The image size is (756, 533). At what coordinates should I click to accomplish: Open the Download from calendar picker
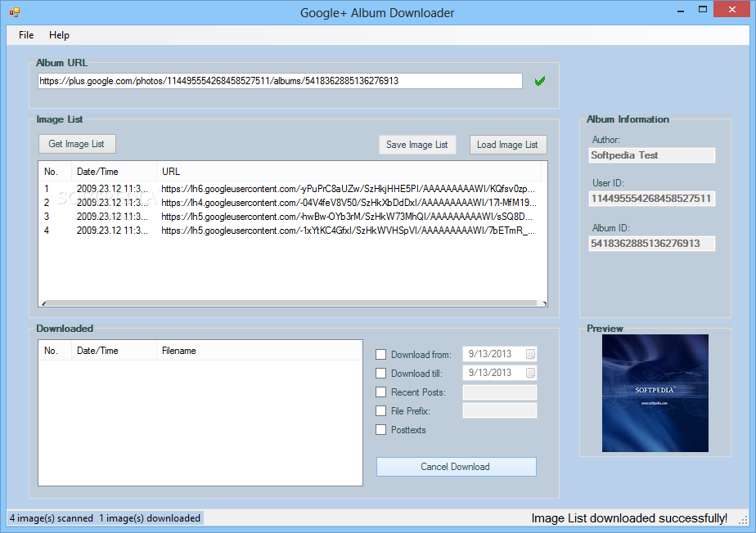click(530, 354)
